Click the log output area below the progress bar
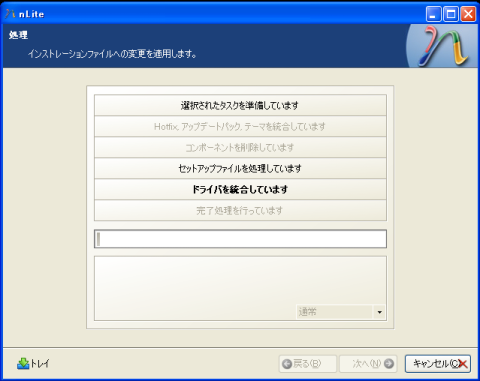Screen dimensions: 480x381 click(x=240, y=288)
